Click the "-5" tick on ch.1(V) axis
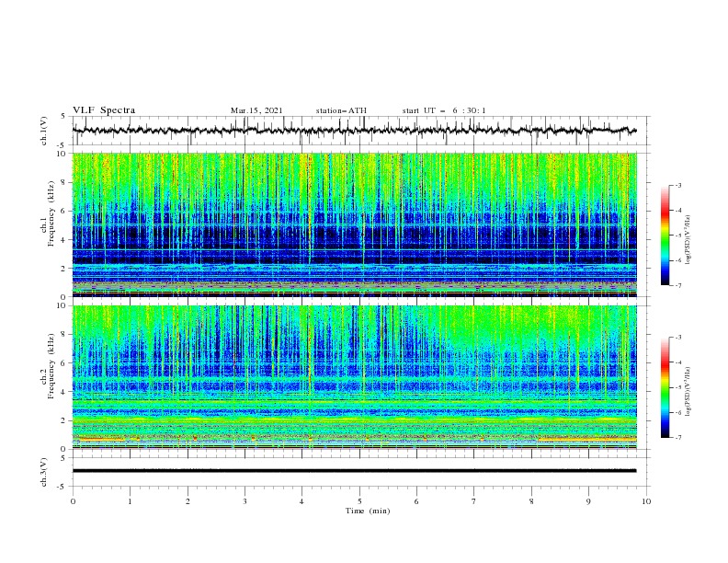Image resolution: width=728 pixels, height=563 pixels. point(63,145)
